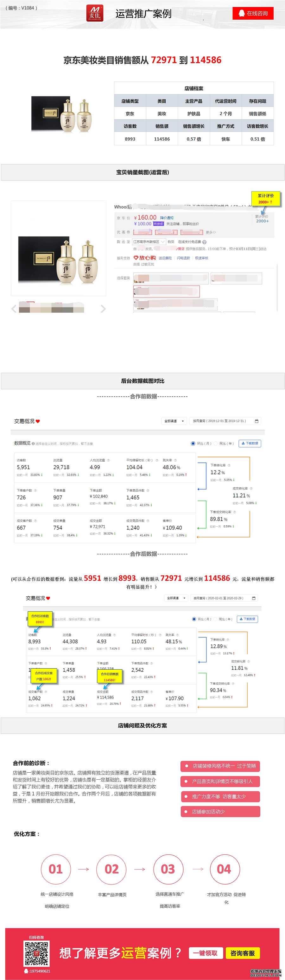The image size is (285, 980).
Task: Click the 降价通知 link by the price
Action: 167,218
